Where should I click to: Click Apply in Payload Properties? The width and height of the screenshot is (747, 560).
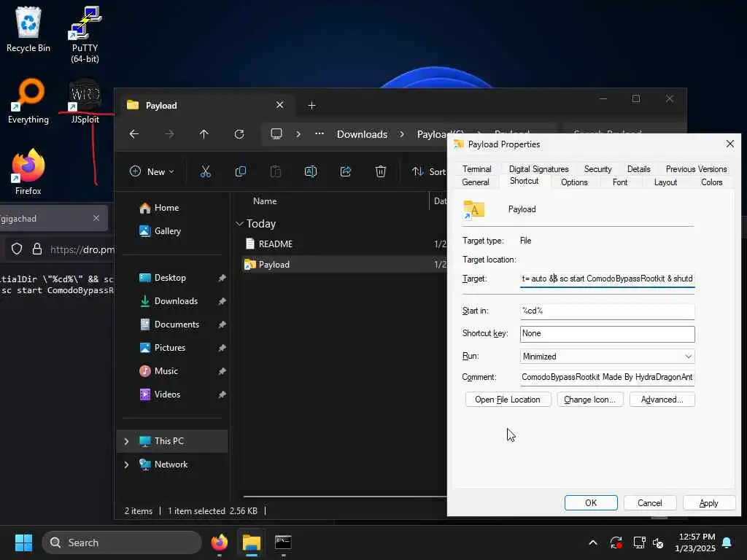[x=708, y=503]
